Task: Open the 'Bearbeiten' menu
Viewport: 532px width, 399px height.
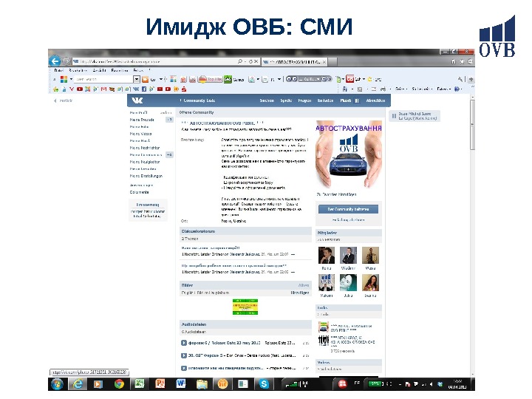Action: point(78,71)
